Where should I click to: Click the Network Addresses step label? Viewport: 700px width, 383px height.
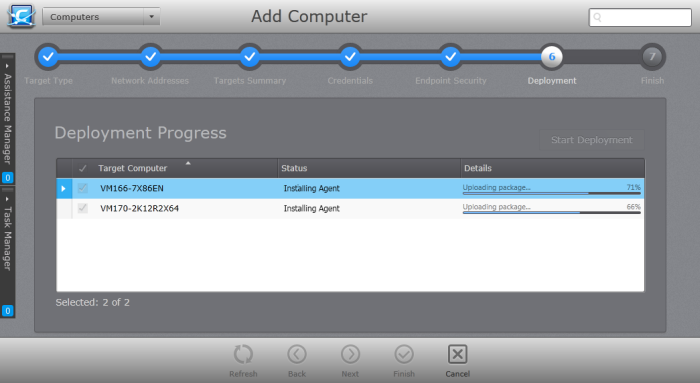[x=150, y=81]
